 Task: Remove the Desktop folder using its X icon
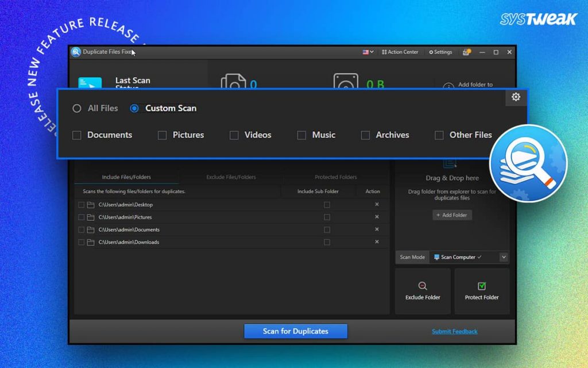377,204
